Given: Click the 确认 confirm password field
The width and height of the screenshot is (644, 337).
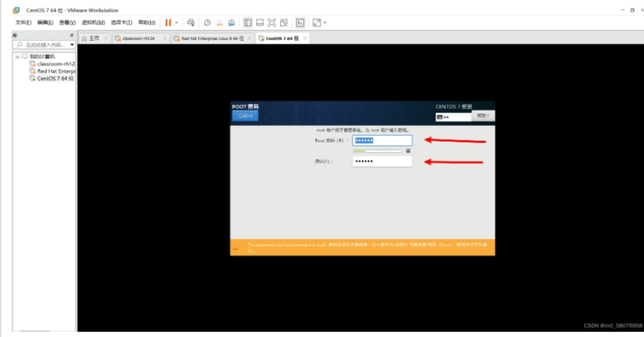Looking at the screenshot, I should point(382,162).
